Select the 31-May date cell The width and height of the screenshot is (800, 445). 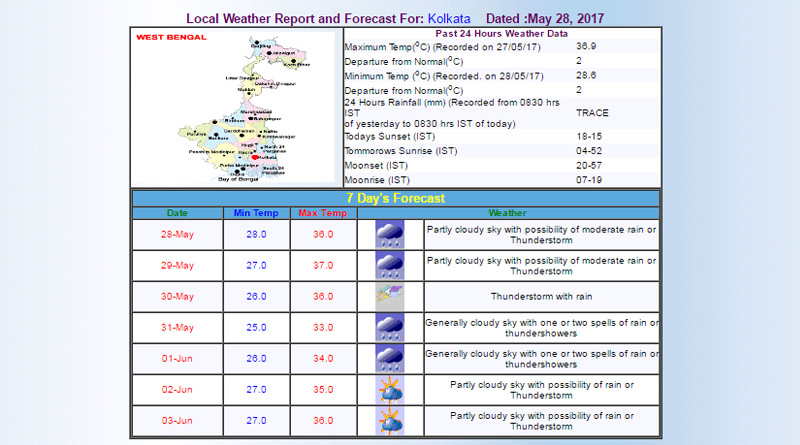(x=177, y=328)
